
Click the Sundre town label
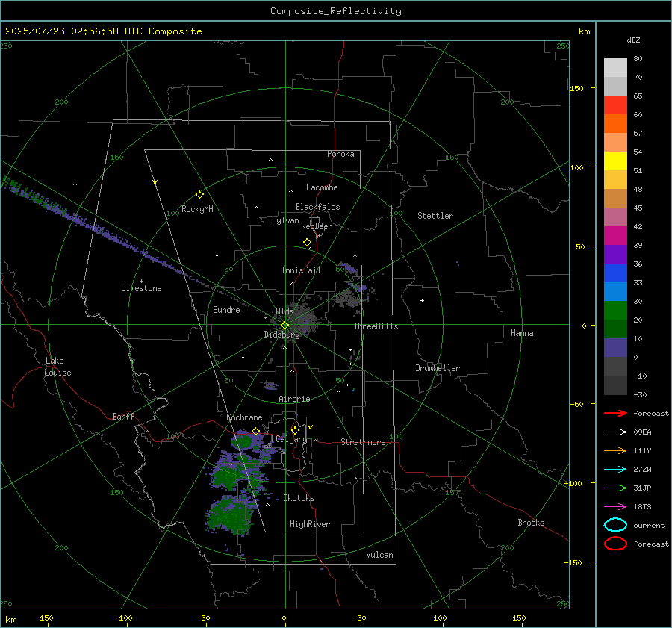pos(226,310)
